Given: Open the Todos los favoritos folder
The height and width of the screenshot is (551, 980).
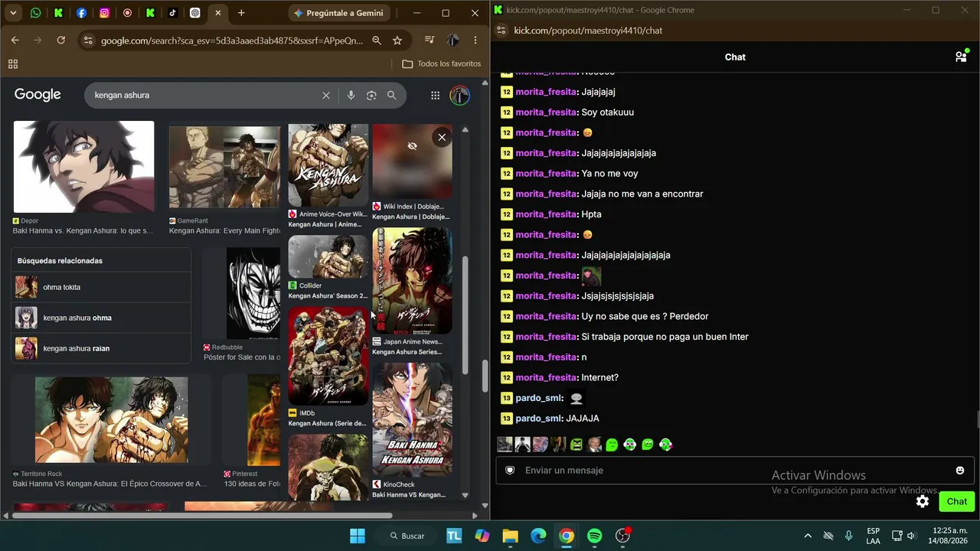Looking at the screenshot, I should tap(442, 64).
